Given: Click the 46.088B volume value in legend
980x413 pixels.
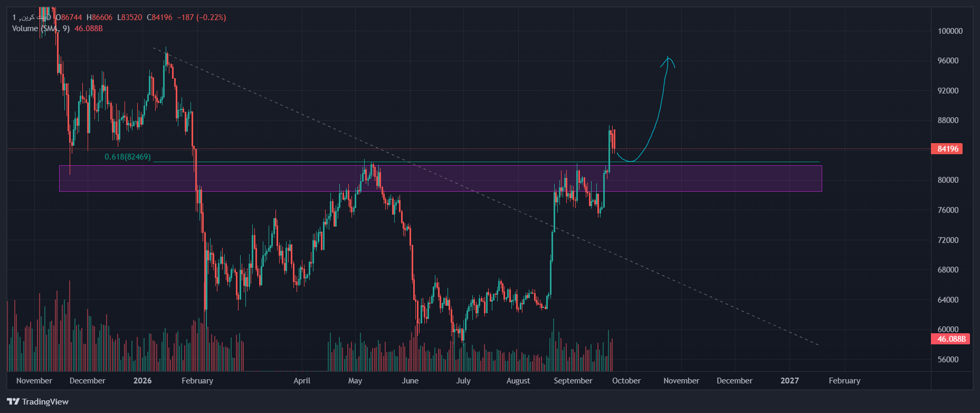Looking at the screenshot, I should [89, 29].
